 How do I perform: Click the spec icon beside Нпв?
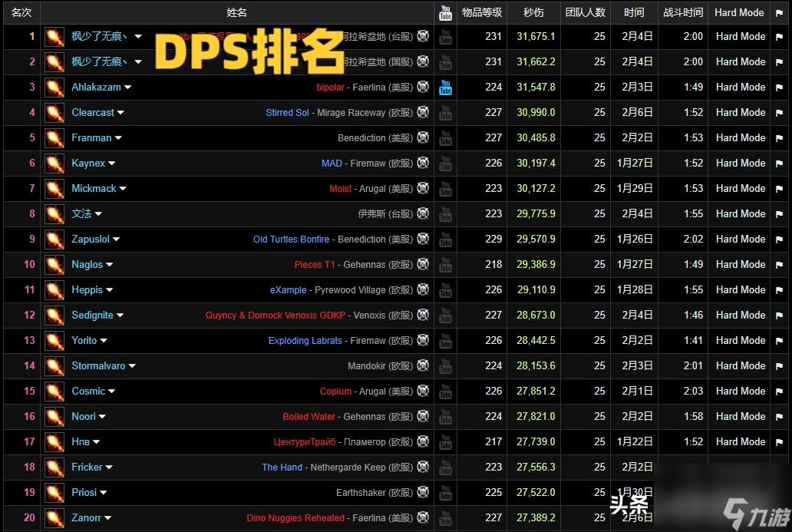click(x=54, y=442)
